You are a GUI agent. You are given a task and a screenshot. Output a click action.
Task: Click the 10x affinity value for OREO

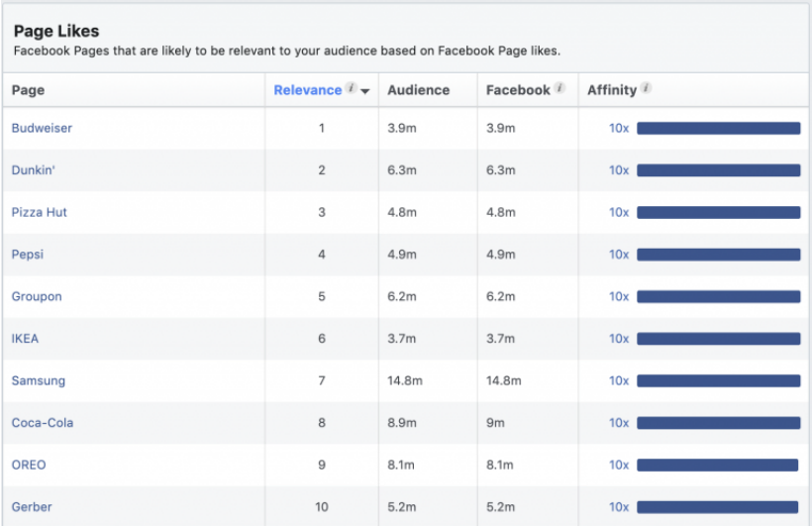(619, 465)
